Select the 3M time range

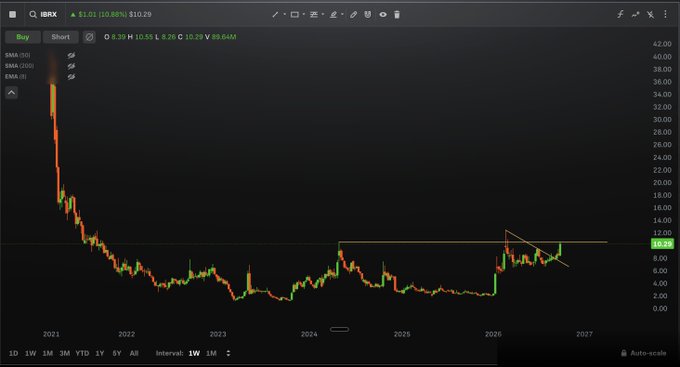(65, 353)
